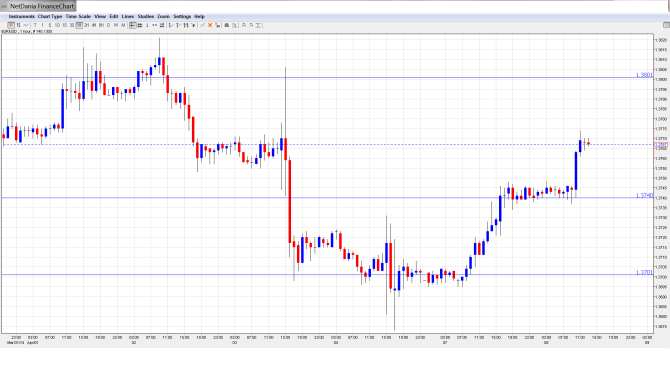Click the red X delete icon
This screenshot has height=376, width=670.
tap(210, 25)
